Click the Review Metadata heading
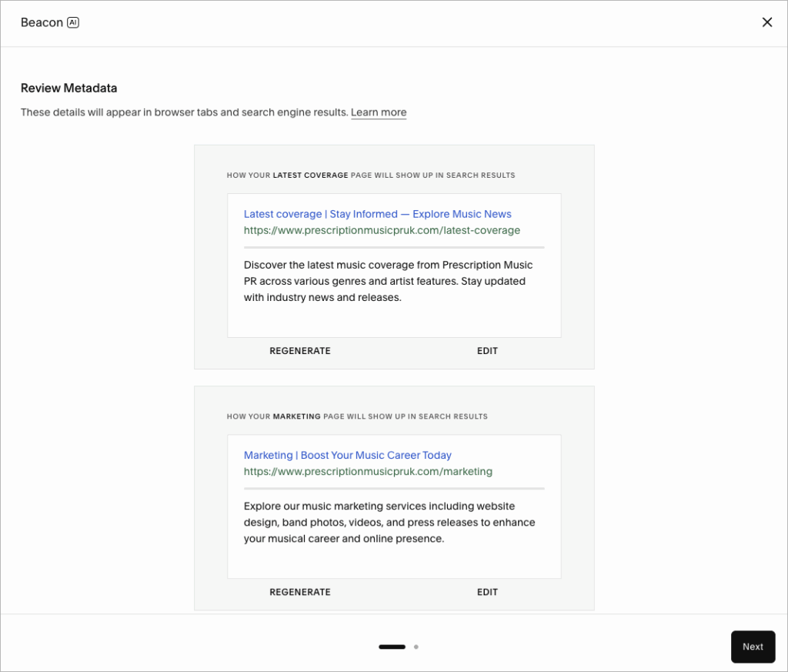The image size is (788, 672). coord(68,88)
